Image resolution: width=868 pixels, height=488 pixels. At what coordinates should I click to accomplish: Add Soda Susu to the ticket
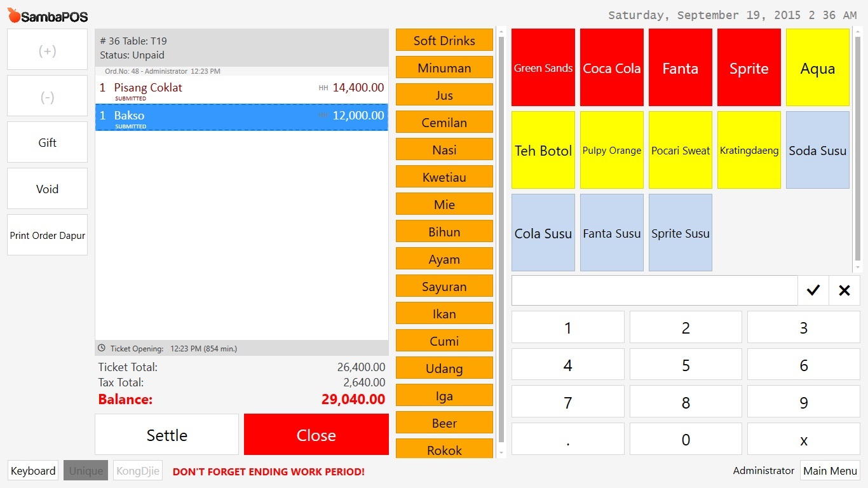pos(818,150)
